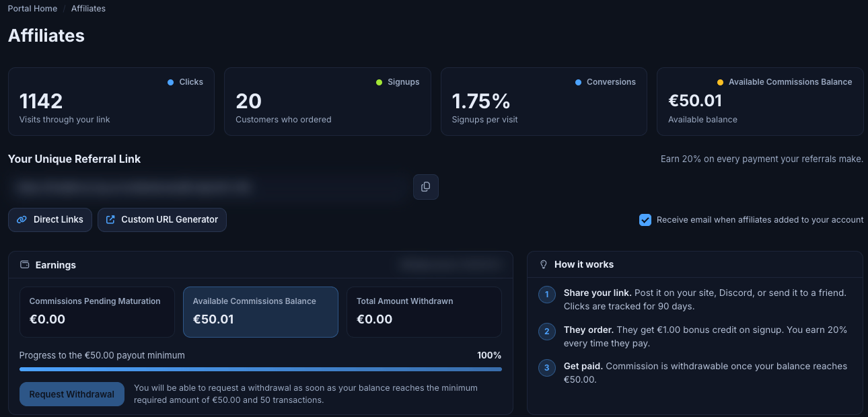Screen dimensions: 868x417
Task: Open the Custom URL Generator
Action: click(162, 220)
